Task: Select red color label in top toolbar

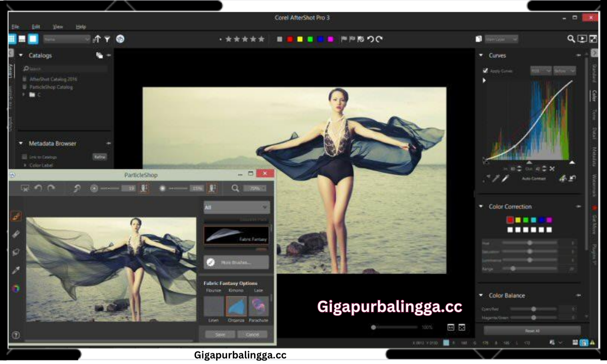Action: point(290,39)
